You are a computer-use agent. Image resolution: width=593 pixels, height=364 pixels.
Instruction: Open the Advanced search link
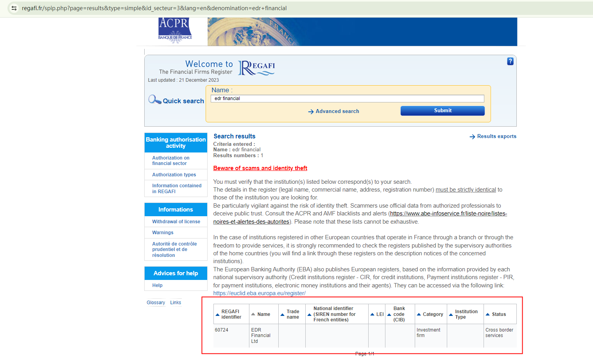pyautogui.click(x=337, y=111)
